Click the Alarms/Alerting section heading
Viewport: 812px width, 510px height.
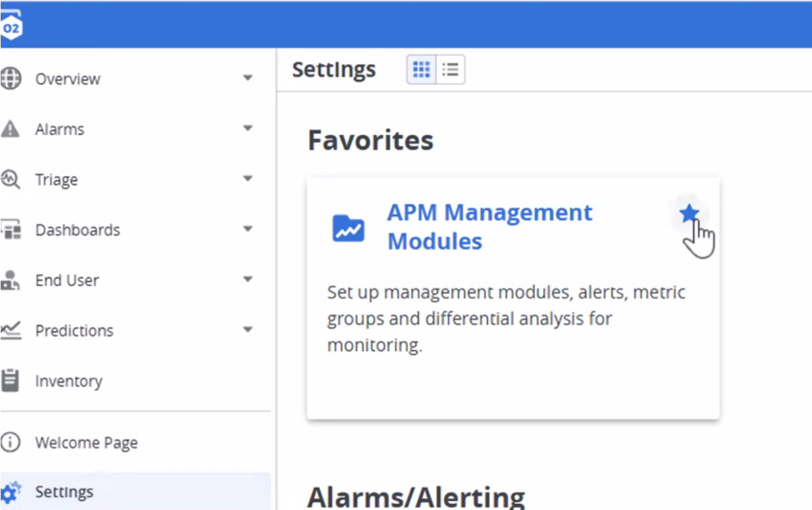tap(416, 497)
